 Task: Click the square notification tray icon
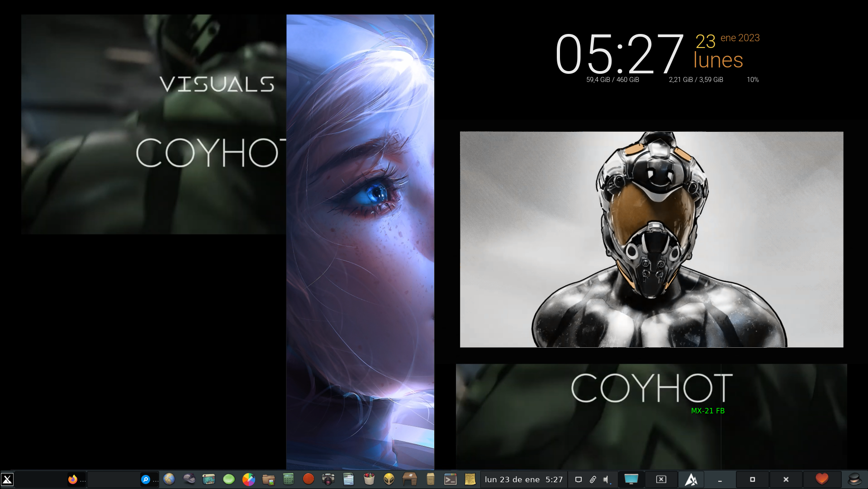(x=578, y=479)
